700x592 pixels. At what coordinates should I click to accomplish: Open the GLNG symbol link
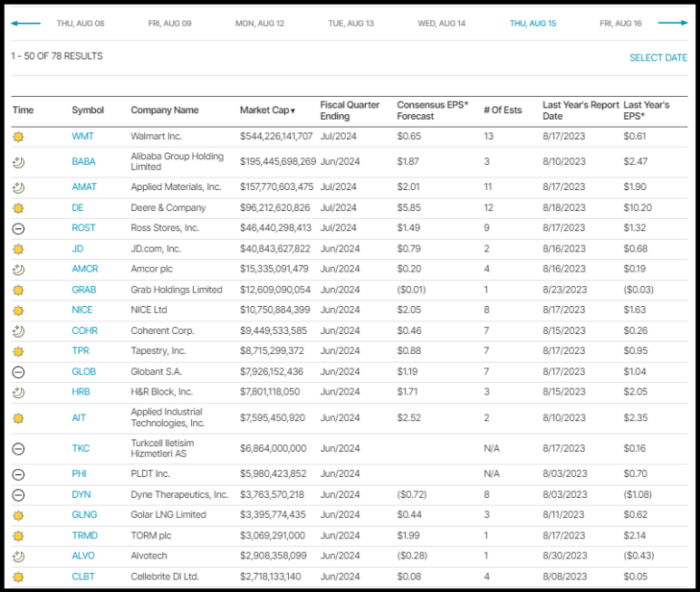pos(84,515)
